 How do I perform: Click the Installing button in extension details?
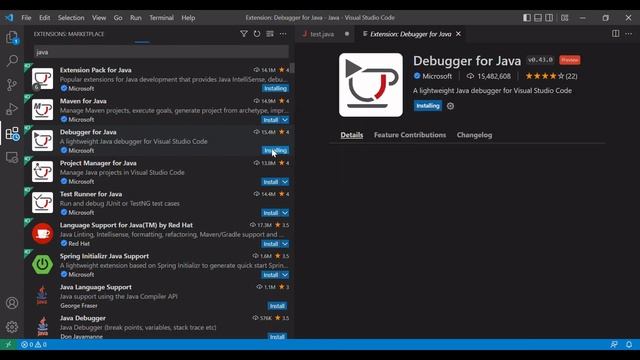click(427, 106)
